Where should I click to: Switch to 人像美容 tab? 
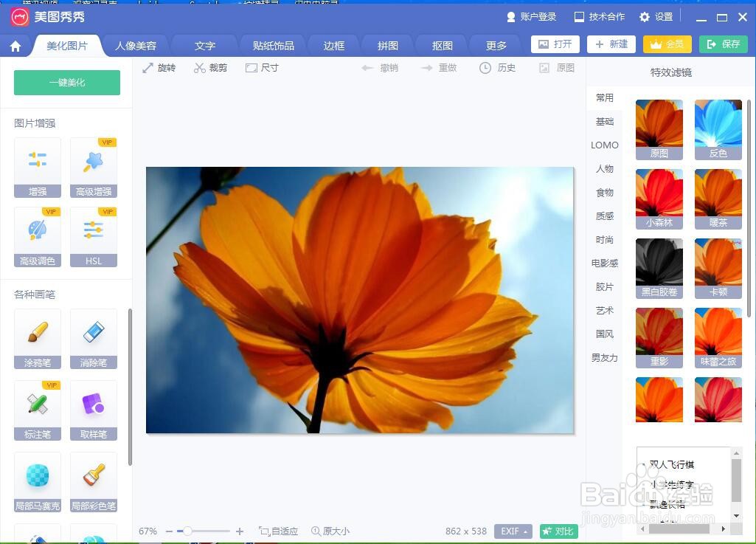[x=136, y=46]
